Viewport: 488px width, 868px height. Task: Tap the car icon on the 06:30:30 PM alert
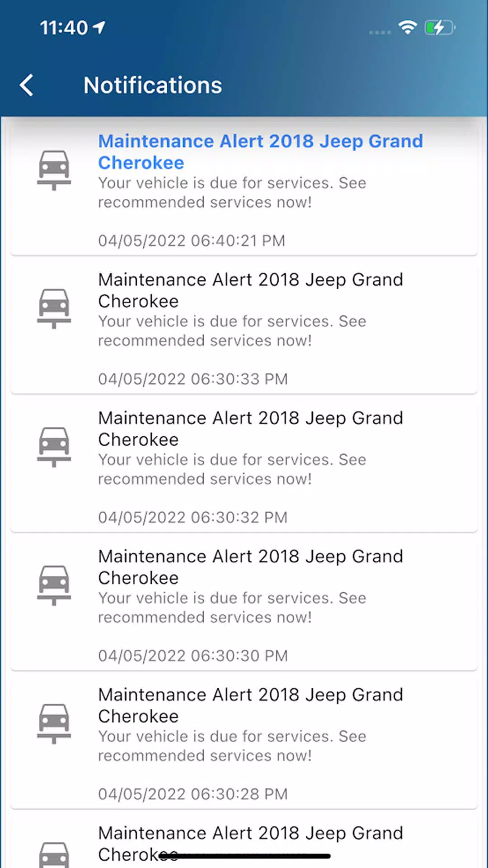tap(54, 585)
